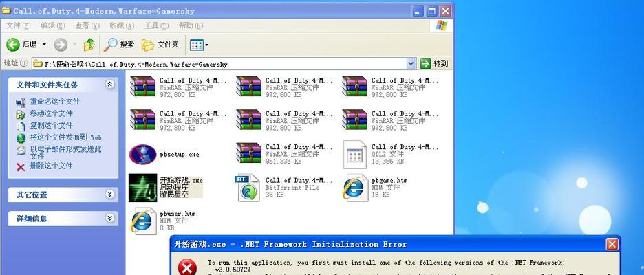Select the pbgame.htm Internet Explorer icon

coord(355,188)
